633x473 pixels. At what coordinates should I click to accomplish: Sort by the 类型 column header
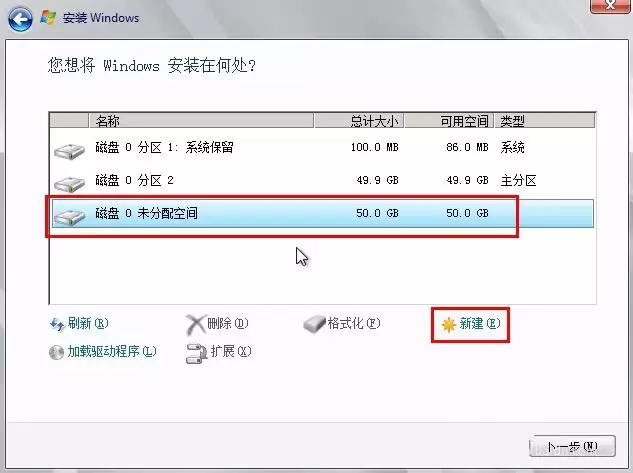click(x=545, y=121)
